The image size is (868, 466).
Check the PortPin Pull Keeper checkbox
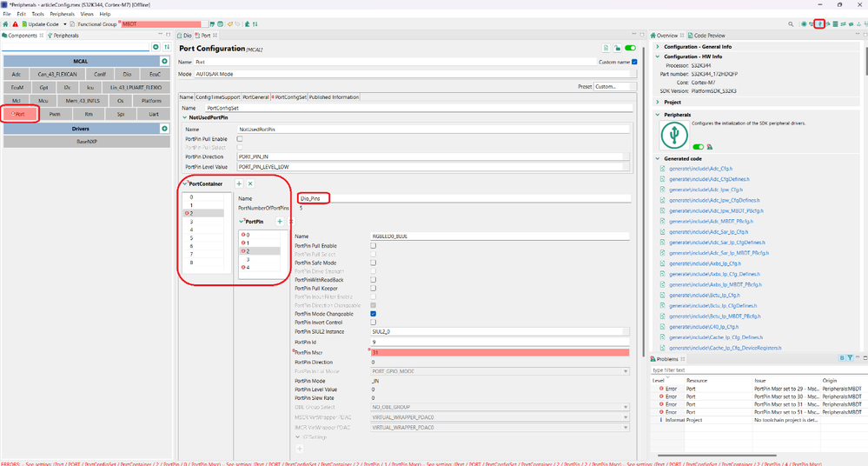click(373, 288)
